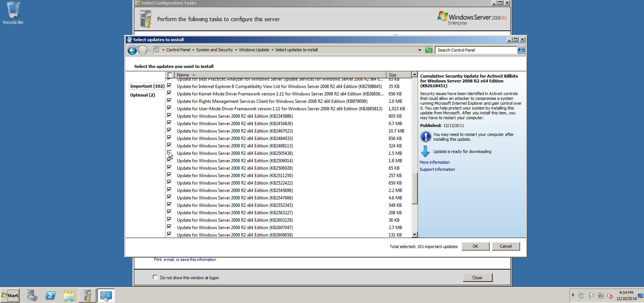Launch Server Manager from taskbar
644x303 pixels.
[x=32, y=296]
